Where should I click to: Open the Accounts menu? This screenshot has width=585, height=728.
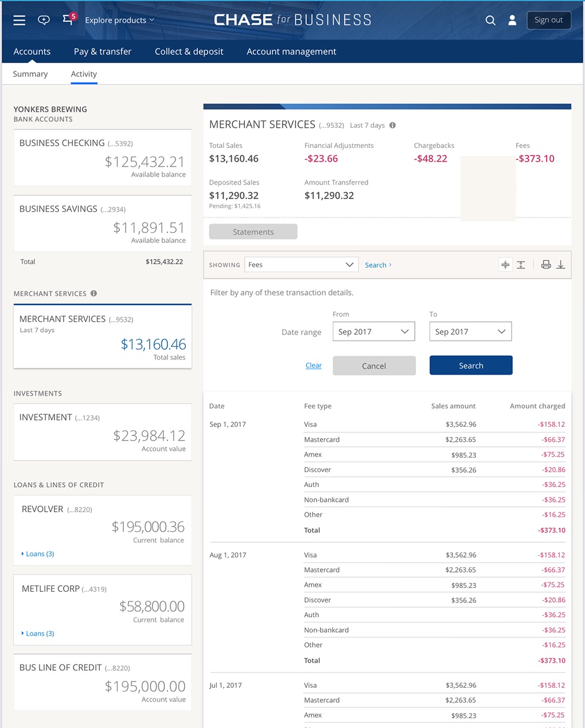point(32,52)
